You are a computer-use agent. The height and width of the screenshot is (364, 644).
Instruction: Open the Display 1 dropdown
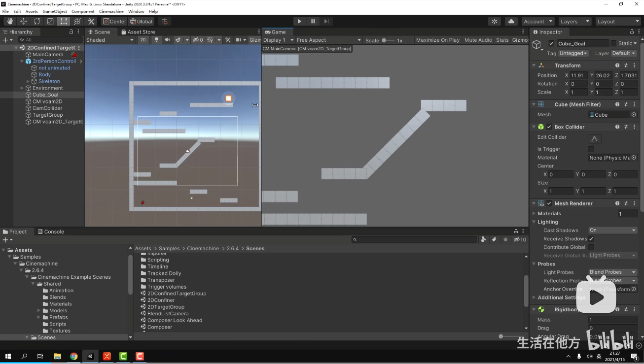[278, 40]
